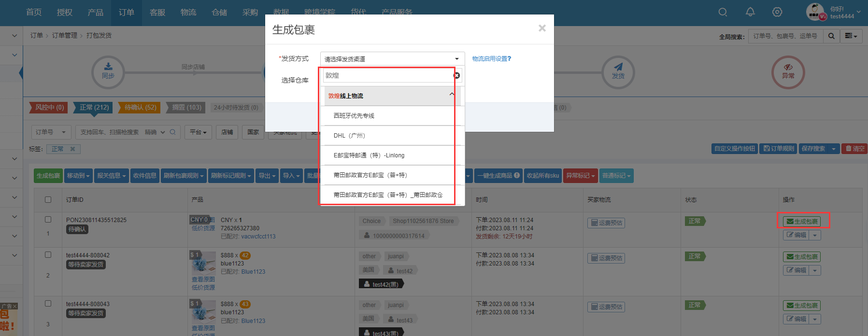Click 编辑 for order test4444-808043

(796, 319)
